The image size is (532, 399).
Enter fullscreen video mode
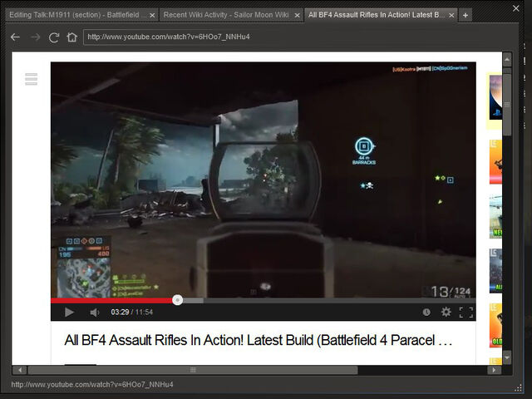(x=466, y=313)
